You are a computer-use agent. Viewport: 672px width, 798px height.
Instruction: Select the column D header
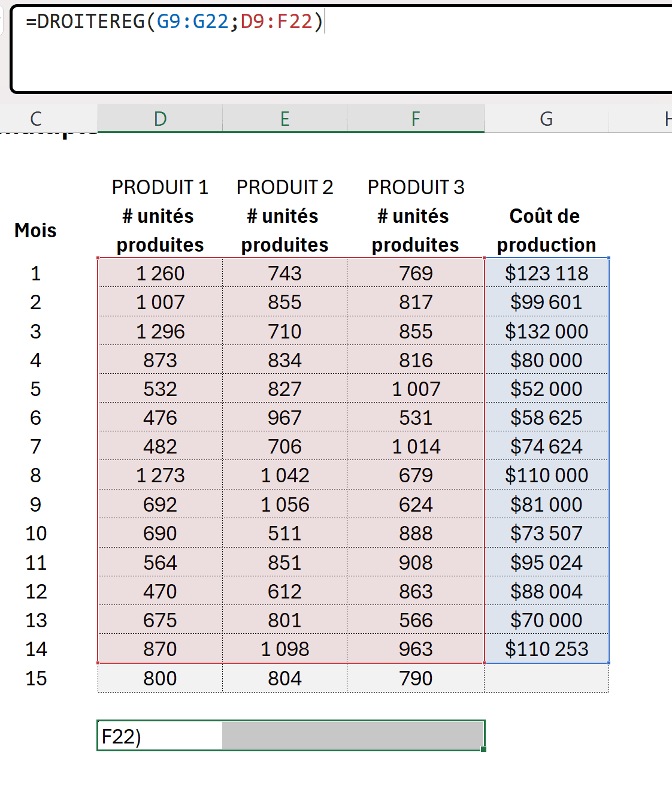click(160, 119)
